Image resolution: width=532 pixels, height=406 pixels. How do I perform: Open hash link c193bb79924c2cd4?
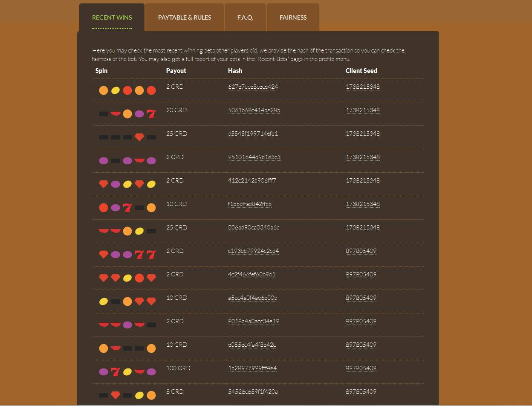[253, 251]
